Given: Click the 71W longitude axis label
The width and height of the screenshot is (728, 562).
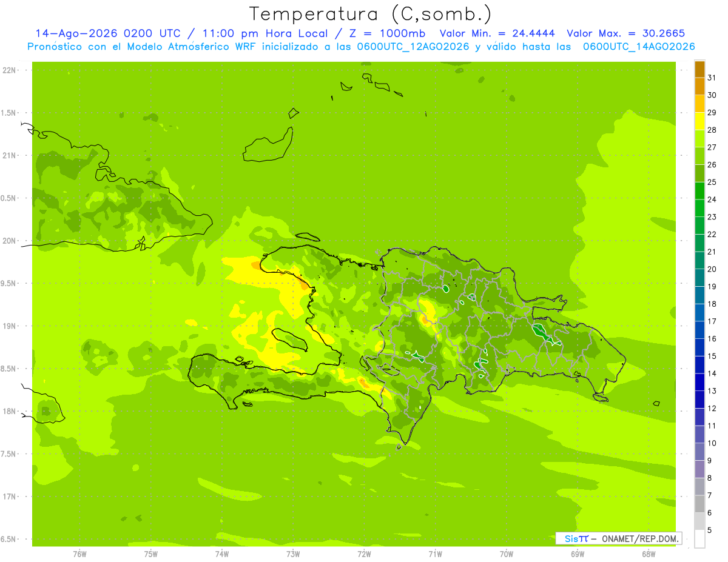Looking at the screenshot, I should (435, 554).
